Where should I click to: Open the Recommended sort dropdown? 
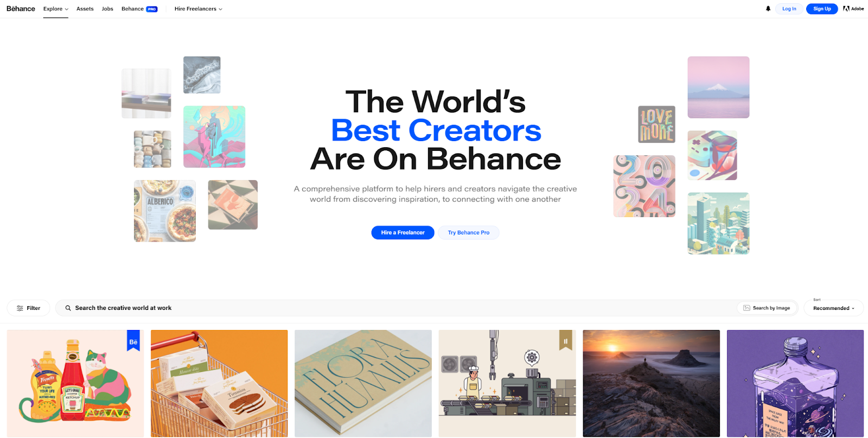[x=833, y=308]
